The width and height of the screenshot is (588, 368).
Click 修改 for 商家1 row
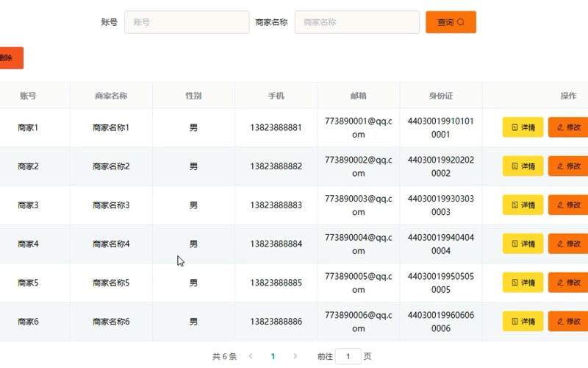568,127
